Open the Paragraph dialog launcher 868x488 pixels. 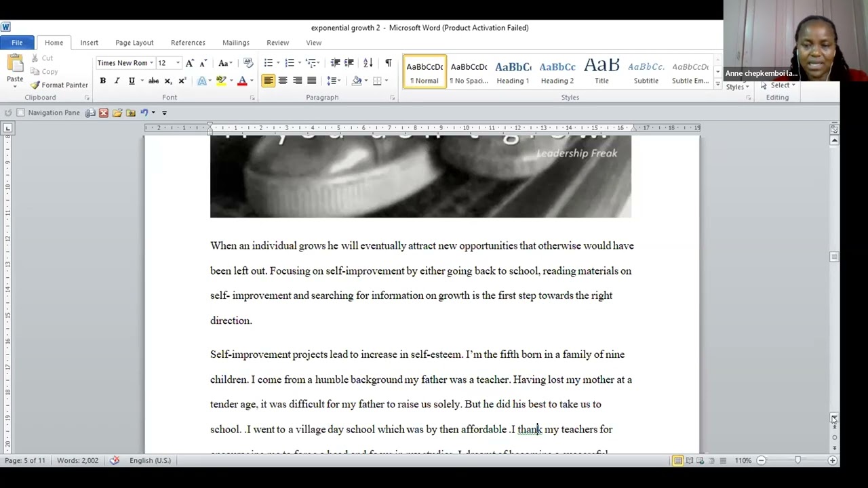coord(392,98)
